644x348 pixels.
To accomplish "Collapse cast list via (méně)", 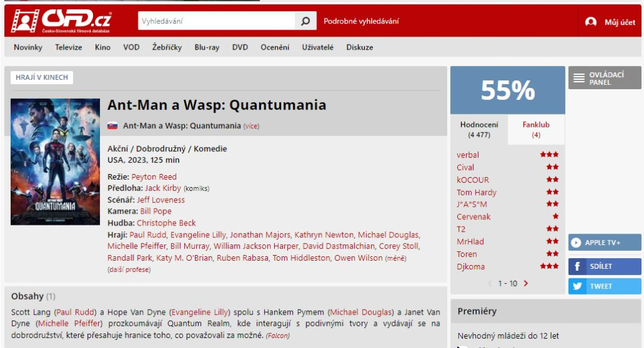I will (x=396, y=258).
